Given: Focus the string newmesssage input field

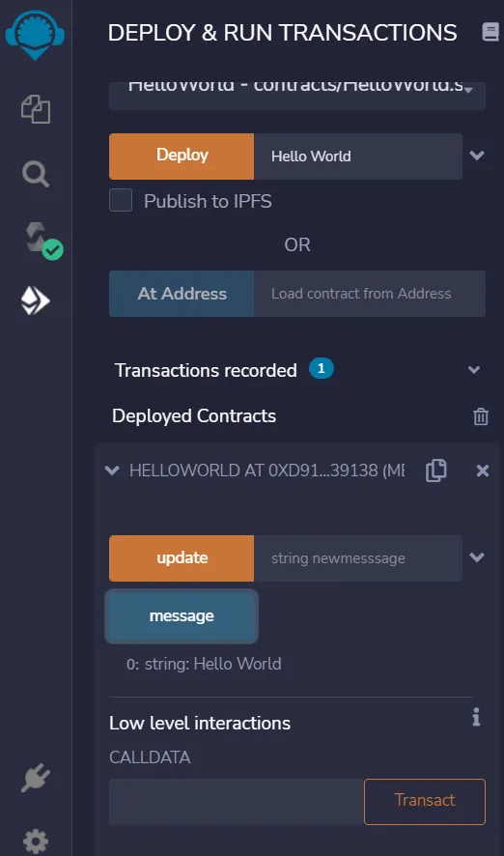Looking at the screenshot, I should [x=358, y=558].
